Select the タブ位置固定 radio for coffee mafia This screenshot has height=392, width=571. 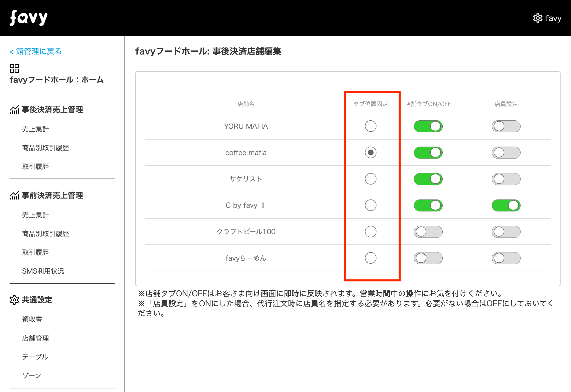370,153
